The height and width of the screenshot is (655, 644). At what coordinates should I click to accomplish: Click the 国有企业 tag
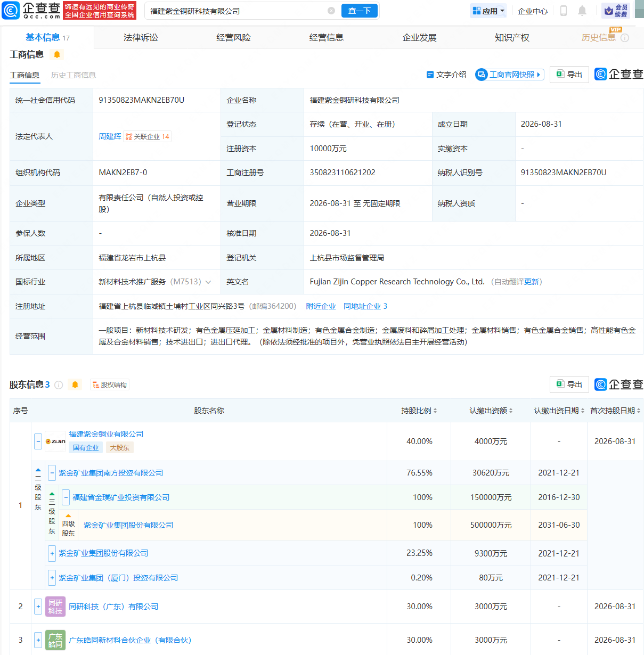[86, 448]
